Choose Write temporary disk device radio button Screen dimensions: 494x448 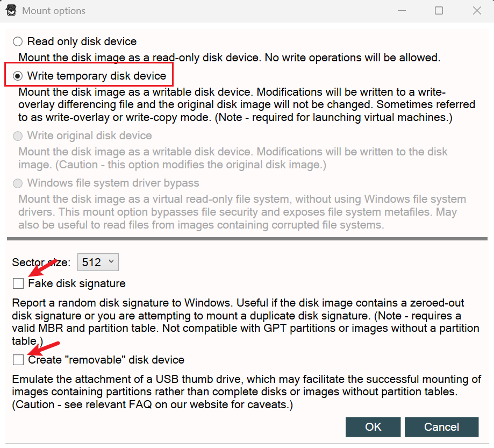pyautogui.click(x=18, y=76)
